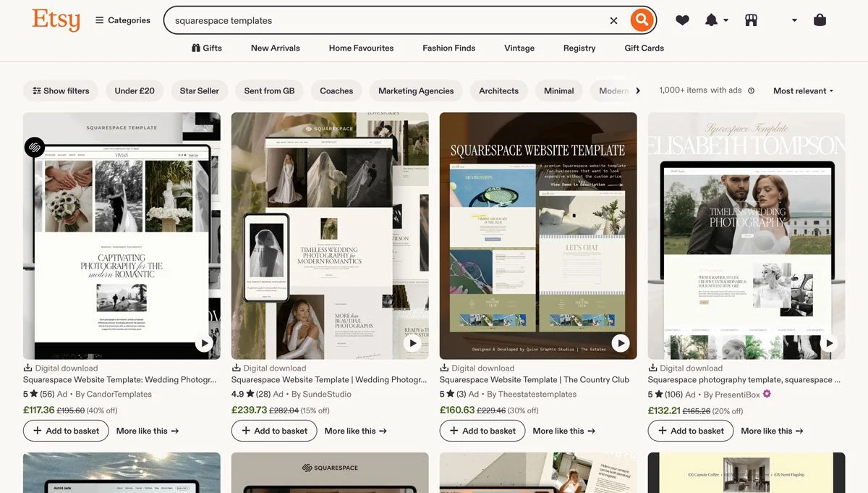Add the £160.63 template to basket
This screenshot has height=493, width=868.
(482, 431)
